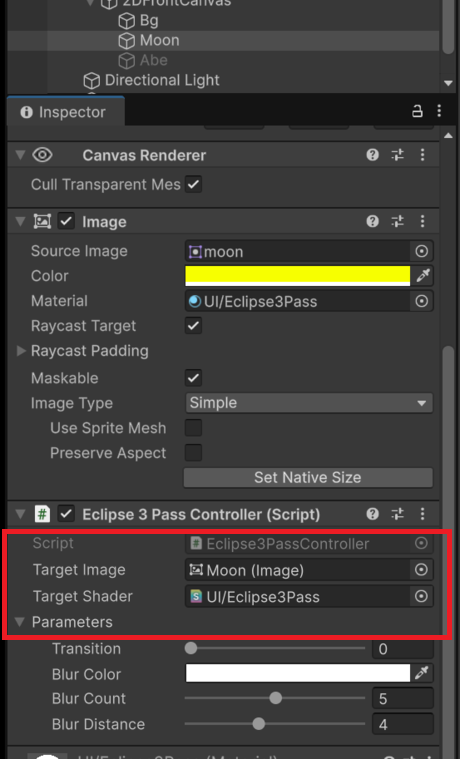Enable Preserve Aspect checkbox
The image size is (460, 759).
(193, 453)
